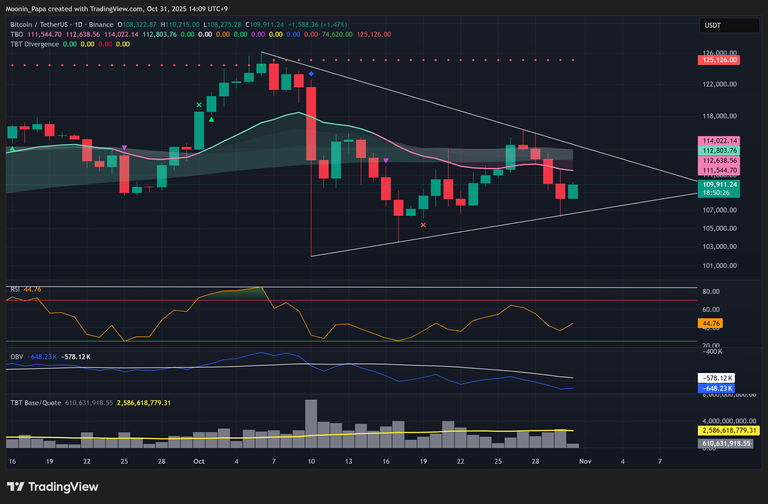This screenshot has height=504, width=768.
Task: Toggle the TBT Divergence indicator legend
Action: pyautogui.click(x=32, y=44)
